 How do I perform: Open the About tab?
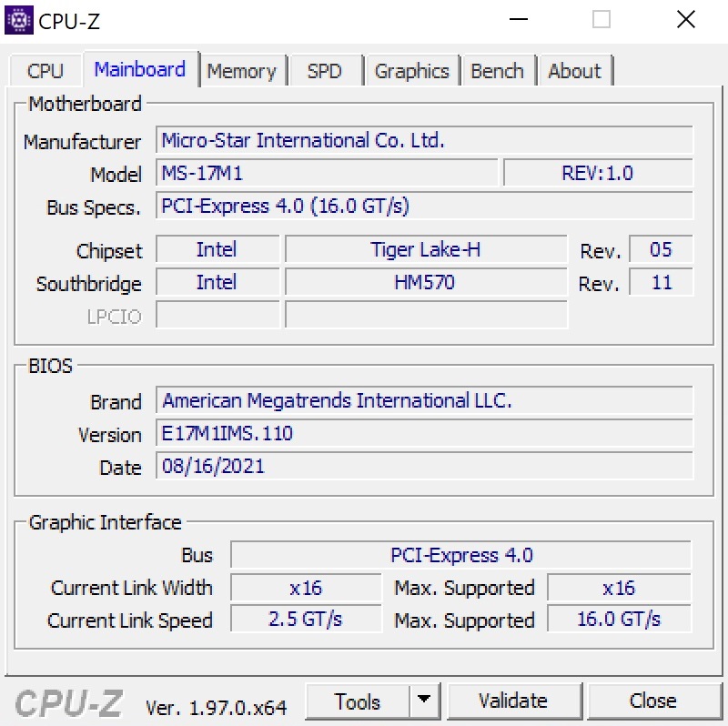(575, 71)
